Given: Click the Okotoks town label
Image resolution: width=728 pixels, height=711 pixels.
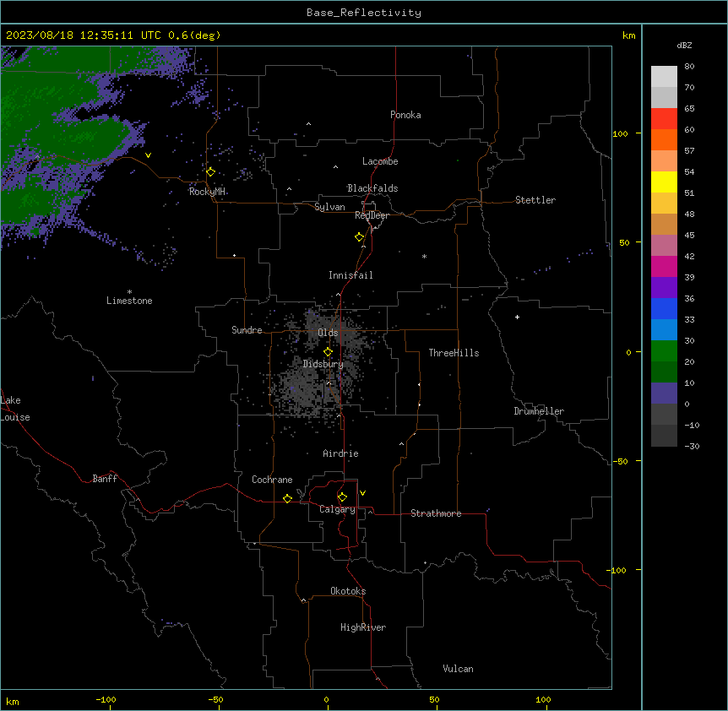Looking at the screenshot, I should point(348,591).
